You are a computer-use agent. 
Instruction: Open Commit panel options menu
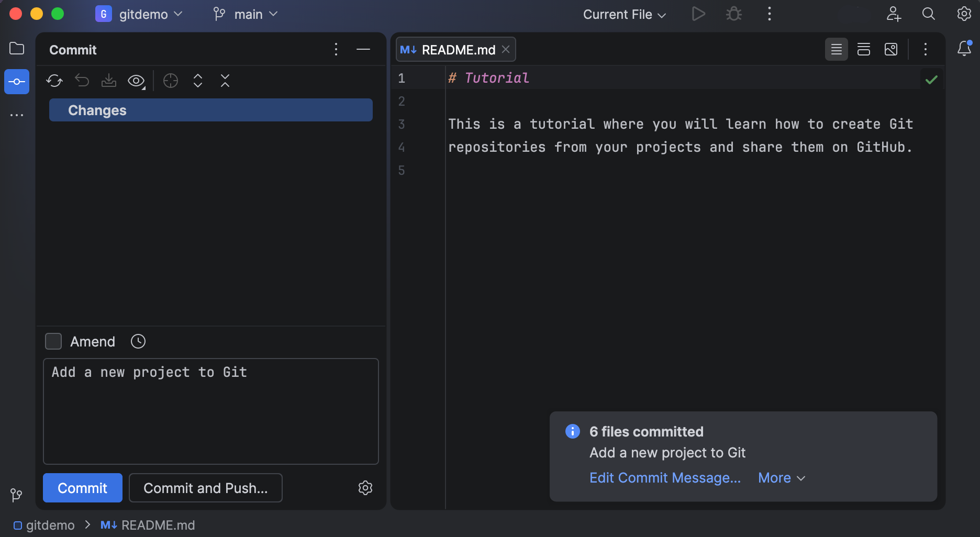click(336, 50)
